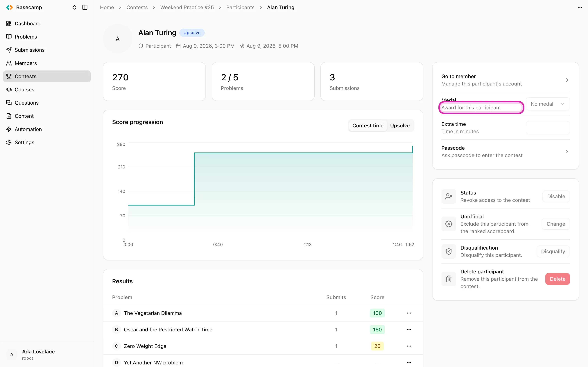Open row menu for Zero Weight Edge
This screenshot has height=367, width=588.
click(409, 346)
